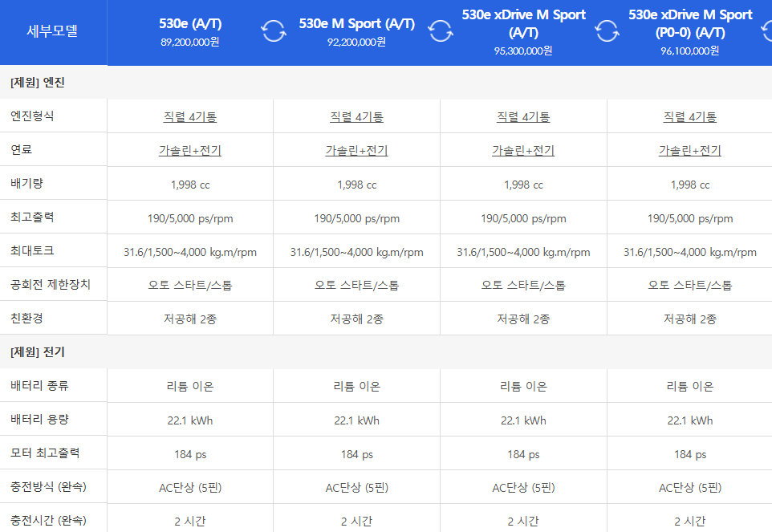Click 2 시간 for 95,300,000원 model

(523, 522)
